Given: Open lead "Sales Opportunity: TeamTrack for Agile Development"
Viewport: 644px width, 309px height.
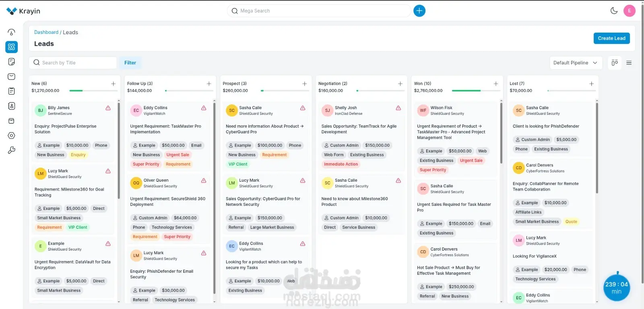Looking at the screenshot, I should [x=359, y=129].
